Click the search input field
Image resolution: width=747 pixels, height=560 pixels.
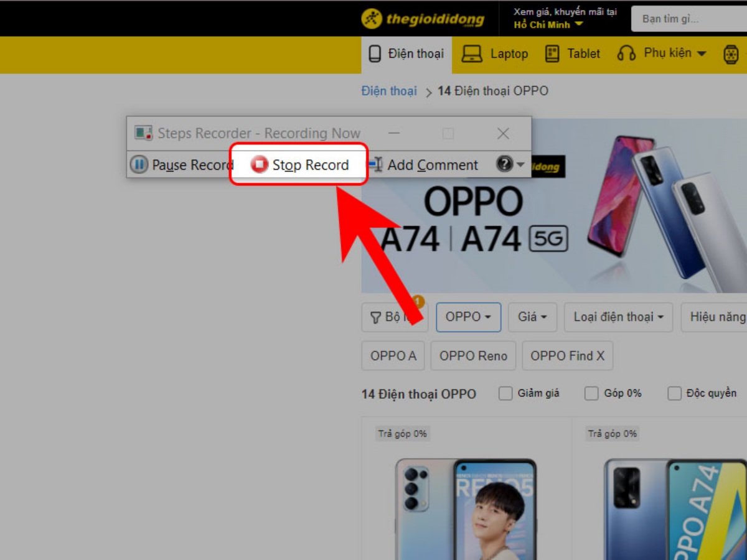tap(688, 19)
